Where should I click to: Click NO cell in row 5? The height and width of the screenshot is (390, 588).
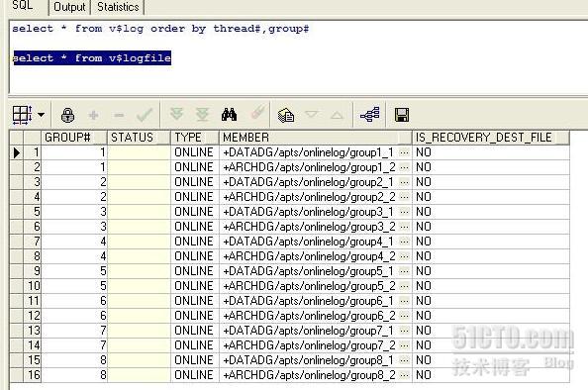click(491, 212)
